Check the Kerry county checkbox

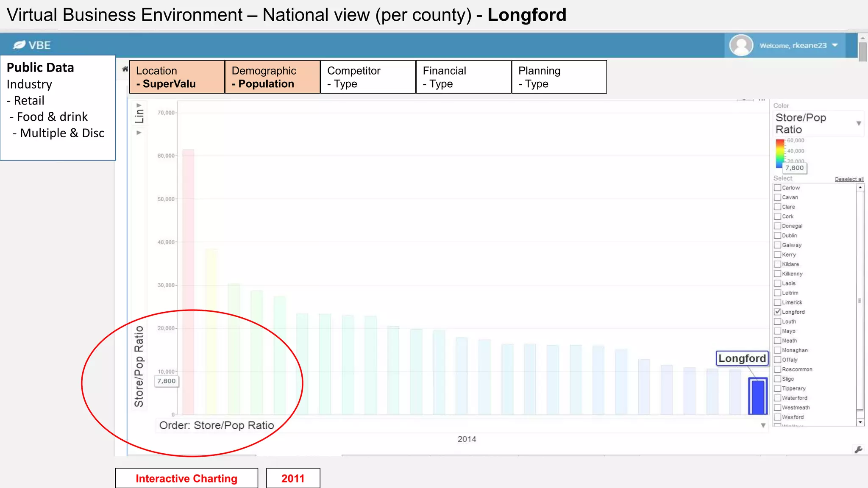pyautogui.click(x=777, y=255)
